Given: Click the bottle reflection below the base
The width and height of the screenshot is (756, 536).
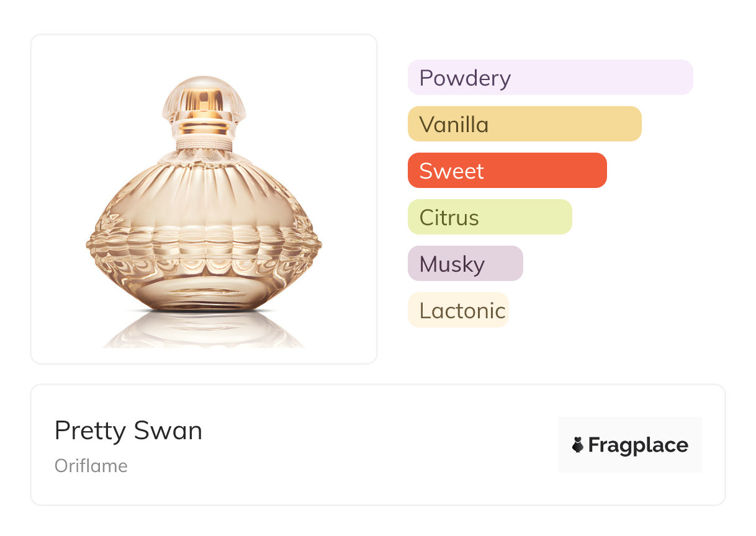Looking at the screenshot, I should pyautogui.click(x=204, y=329).
